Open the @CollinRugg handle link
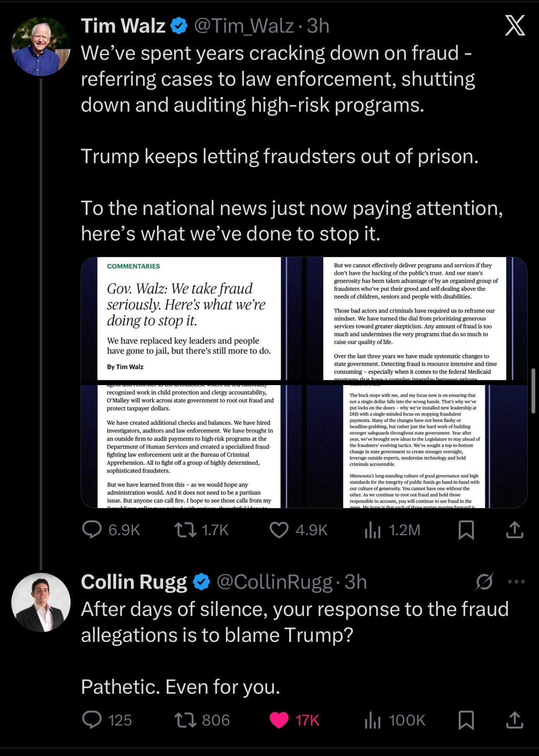 coord(274,582)
